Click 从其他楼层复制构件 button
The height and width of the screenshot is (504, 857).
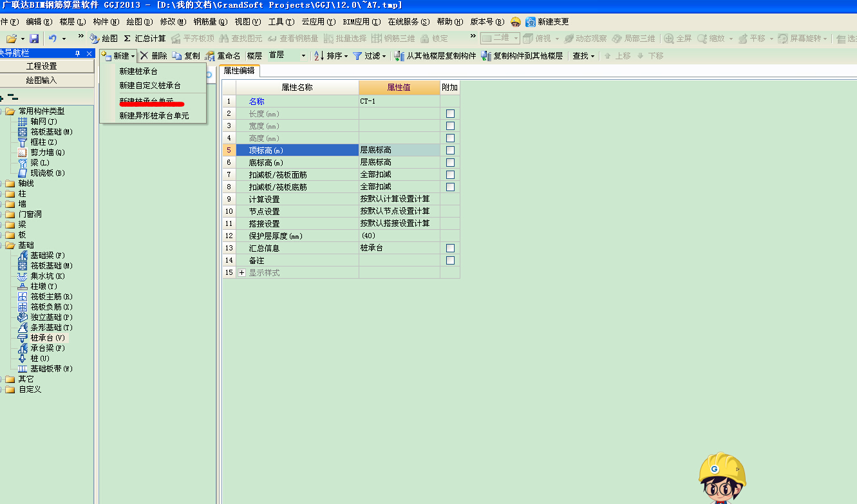[x=435, y=56]
